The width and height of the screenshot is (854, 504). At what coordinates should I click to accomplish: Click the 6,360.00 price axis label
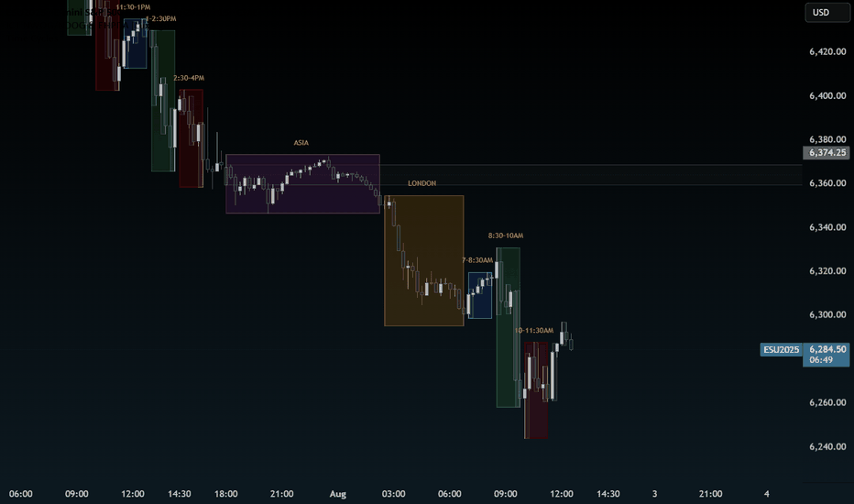pyautogui.click(x=827, y=183)
